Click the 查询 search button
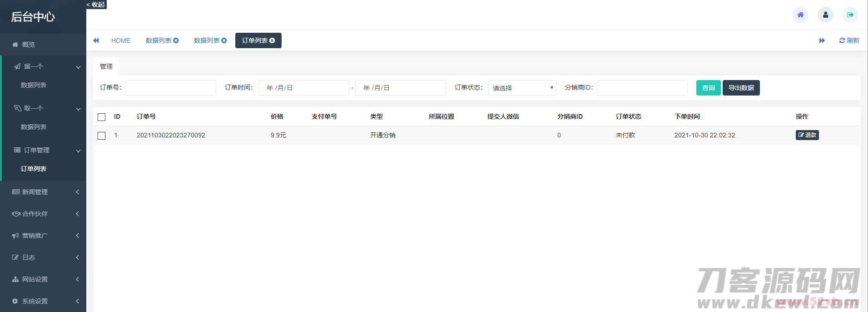 (708, 88)
